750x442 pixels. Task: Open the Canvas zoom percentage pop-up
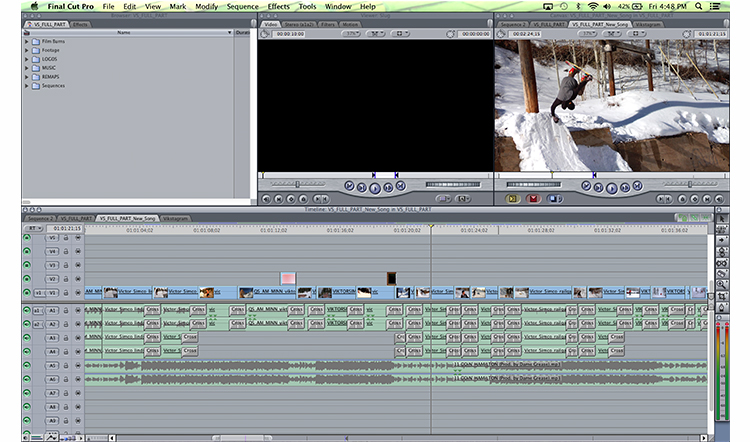[x=587, y=33]
